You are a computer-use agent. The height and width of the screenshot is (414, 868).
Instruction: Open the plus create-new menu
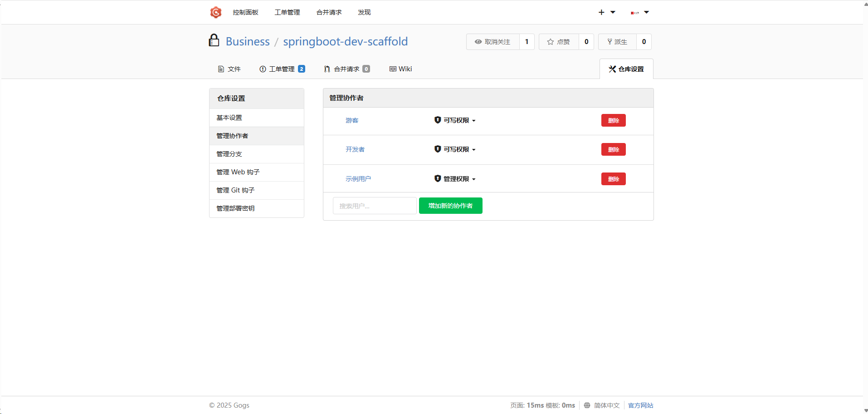click(x=606, y=12)
